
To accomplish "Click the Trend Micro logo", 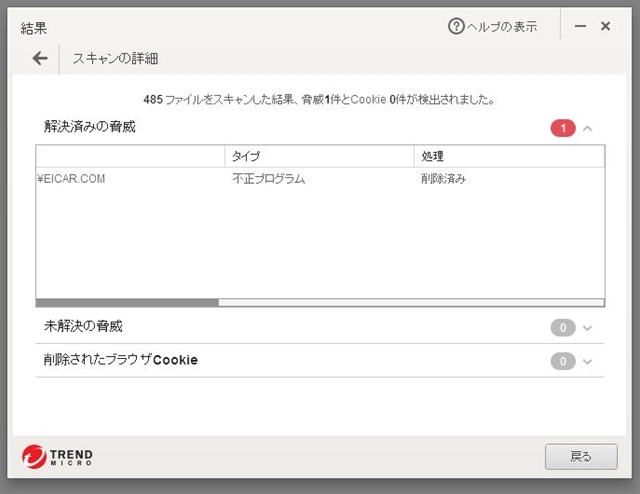I will pyautogui.click(x=57, y=457).
